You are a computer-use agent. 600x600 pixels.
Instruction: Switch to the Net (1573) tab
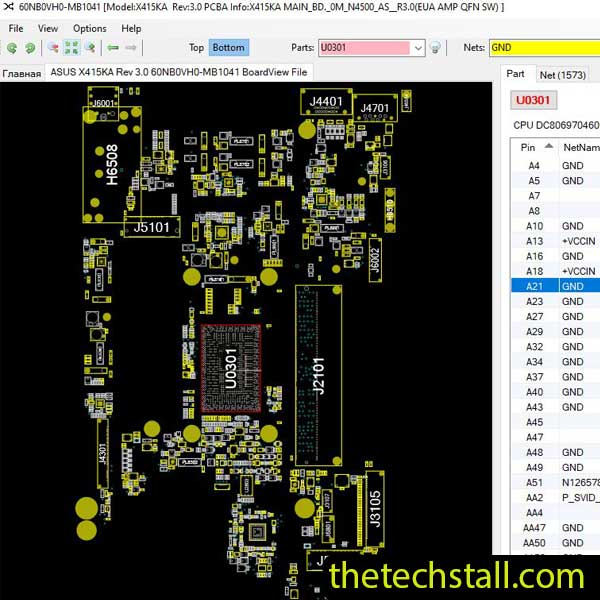562,75
